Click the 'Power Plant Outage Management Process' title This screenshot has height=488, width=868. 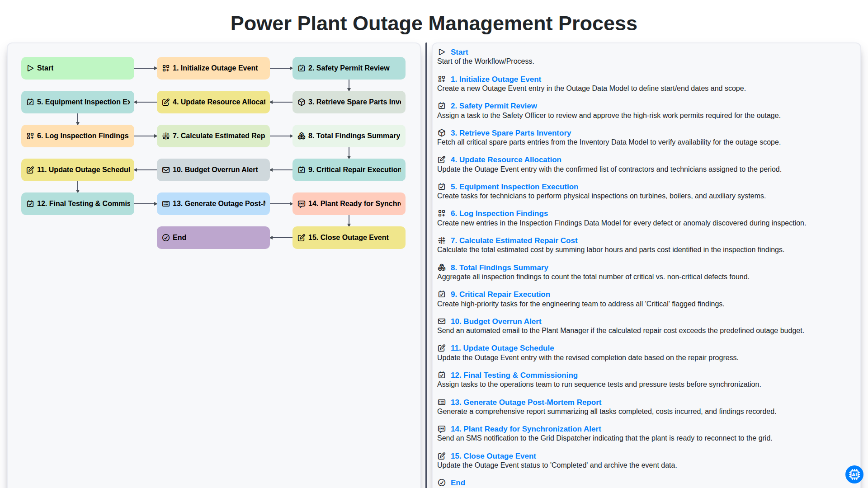[x=434, y=23]
